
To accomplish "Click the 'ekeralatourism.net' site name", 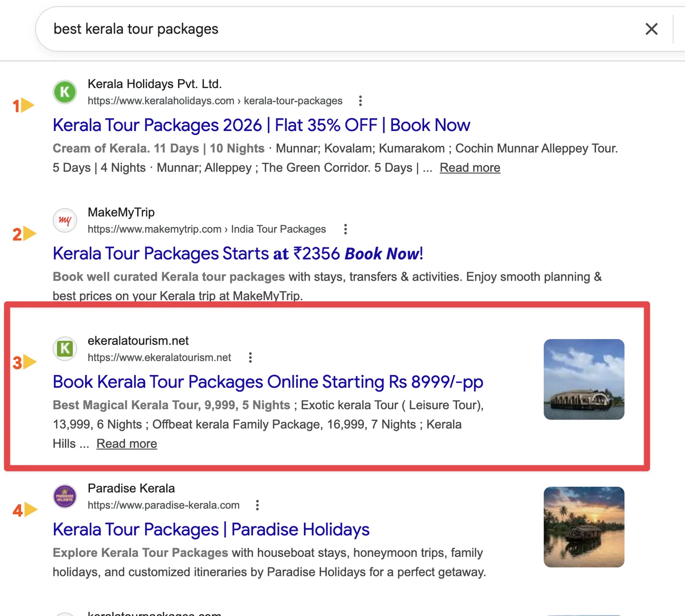I will 138,341.
